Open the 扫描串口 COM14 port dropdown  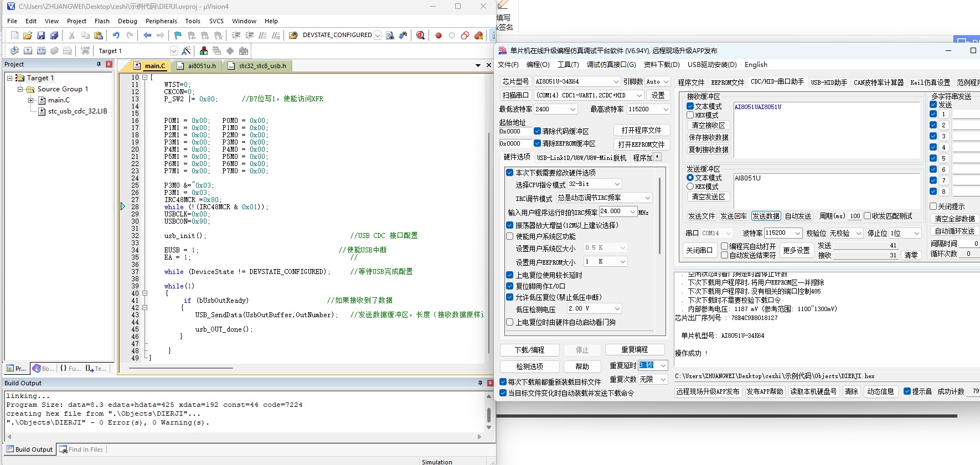(x=589, y=95)
